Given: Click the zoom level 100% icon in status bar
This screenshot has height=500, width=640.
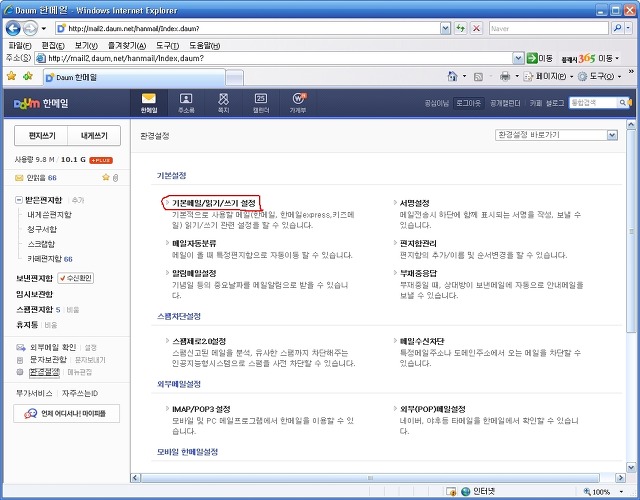Looking at the screenshot, I should [x=587, y=492].
